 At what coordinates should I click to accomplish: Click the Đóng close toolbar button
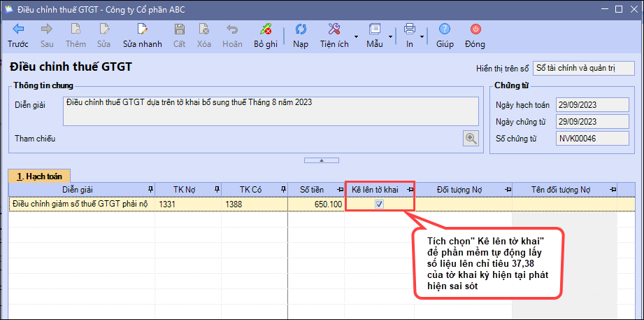pos(475,29)
